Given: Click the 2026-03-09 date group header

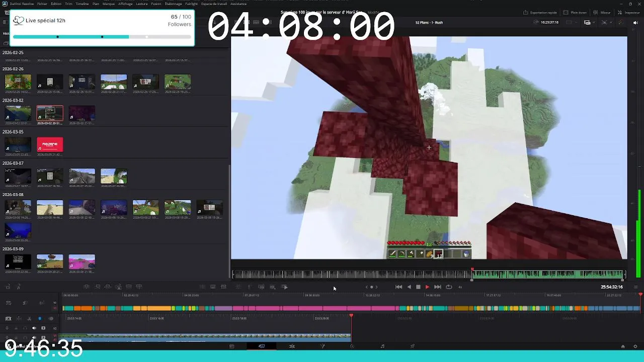Looking at the screenshot, I should [x=13, y=249].
